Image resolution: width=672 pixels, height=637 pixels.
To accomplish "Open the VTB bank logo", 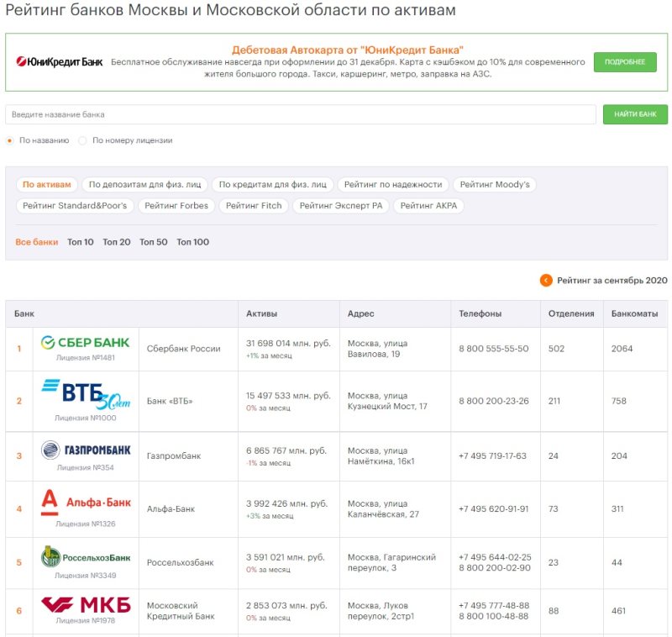I will coord(86,394).
